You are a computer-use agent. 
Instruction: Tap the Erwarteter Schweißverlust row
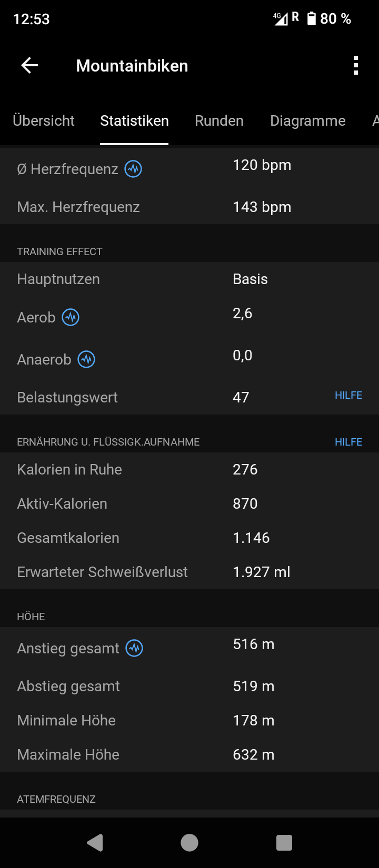pos(189,572)
